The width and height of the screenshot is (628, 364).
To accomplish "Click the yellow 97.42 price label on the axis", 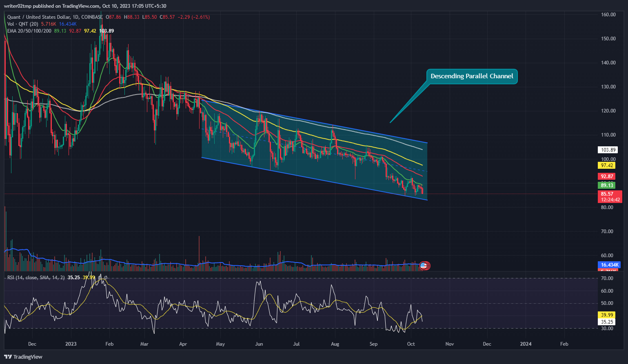I will [607, 165].
